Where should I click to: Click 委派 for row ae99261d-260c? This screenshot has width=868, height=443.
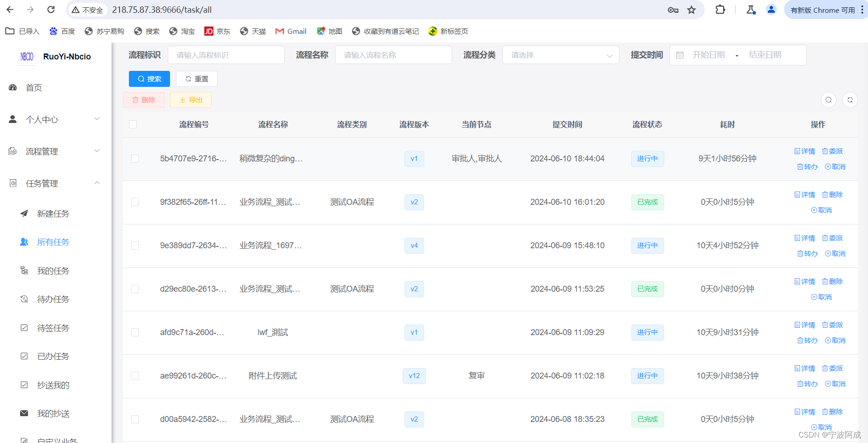point(833,368)
